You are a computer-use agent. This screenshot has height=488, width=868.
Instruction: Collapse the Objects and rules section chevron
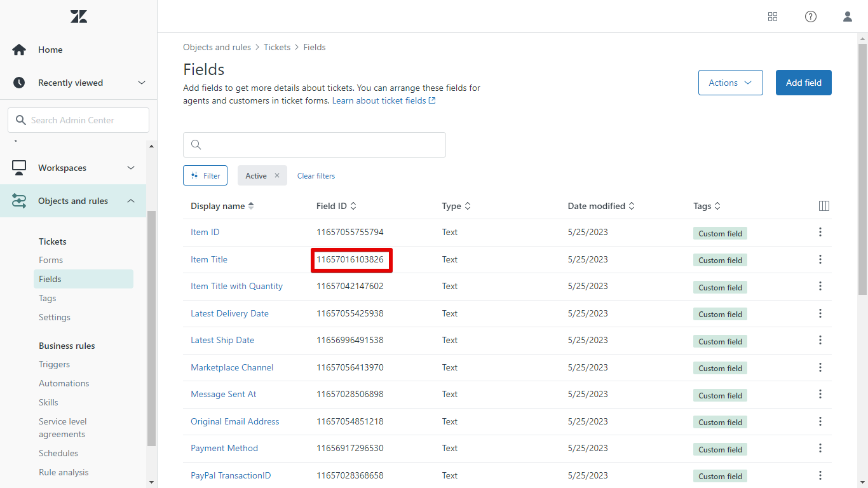coord(131,201)
